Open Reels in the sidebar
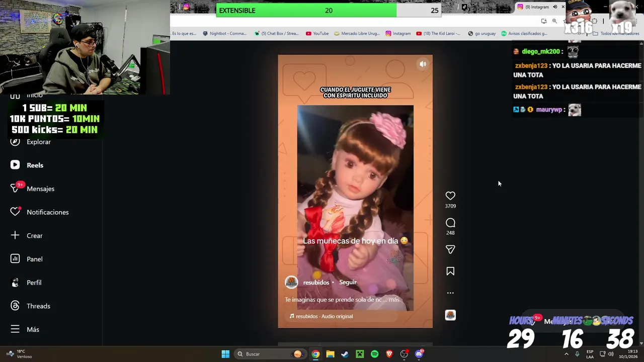644x362 pixels. point(35,165)
